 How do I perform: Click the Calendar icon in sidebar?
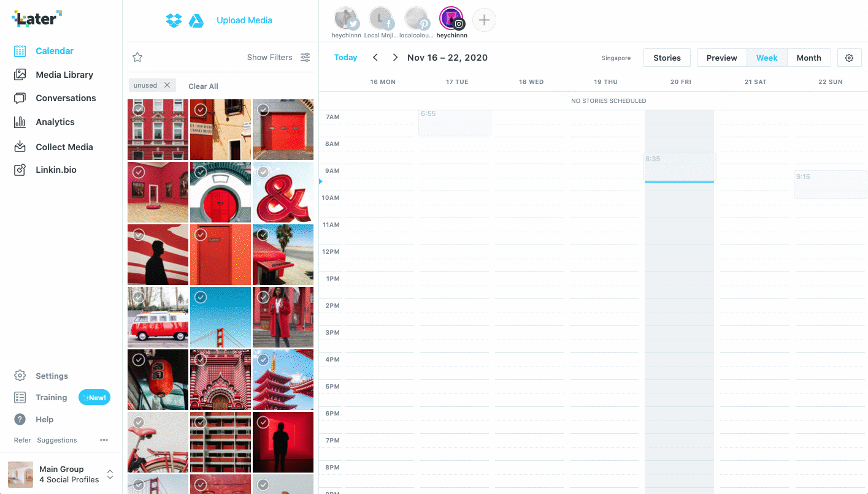coord(20,51)
